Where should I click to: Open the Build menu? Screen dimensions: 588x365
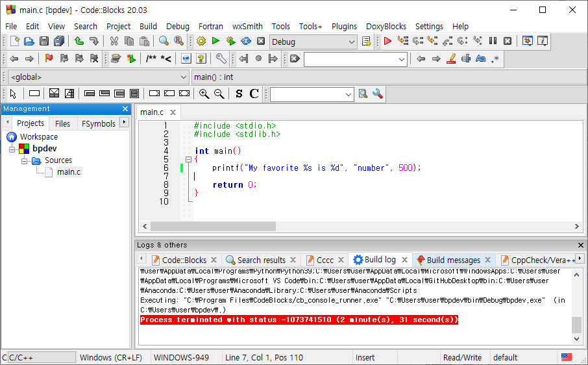(x=148, y=26)
